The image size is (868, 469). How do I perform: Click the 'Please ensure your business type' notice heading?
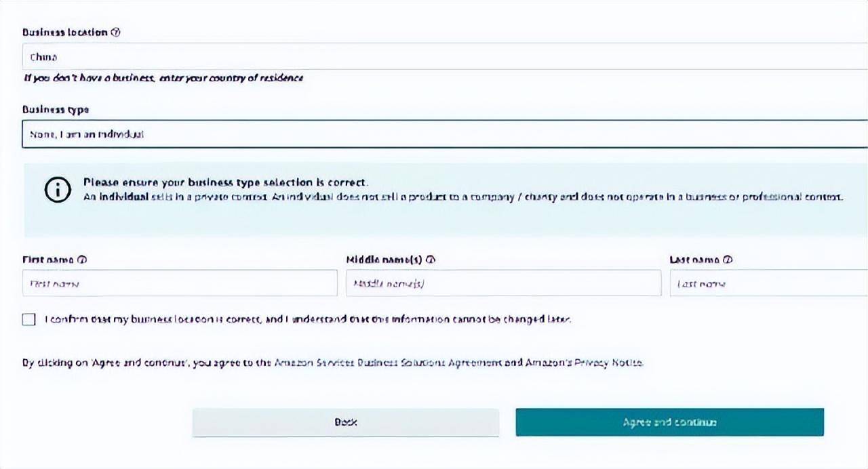point(225,182)
